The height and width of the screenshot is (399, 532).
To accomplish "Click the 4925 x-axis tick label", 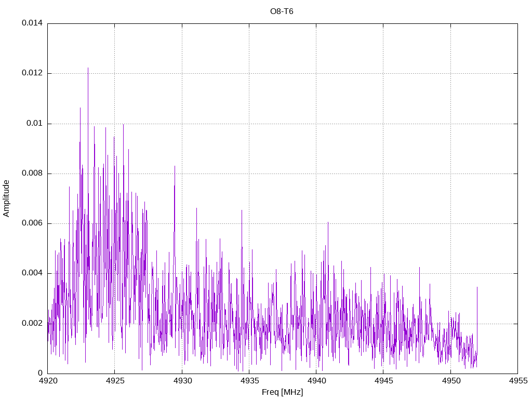I will click(x=114, y=381).
